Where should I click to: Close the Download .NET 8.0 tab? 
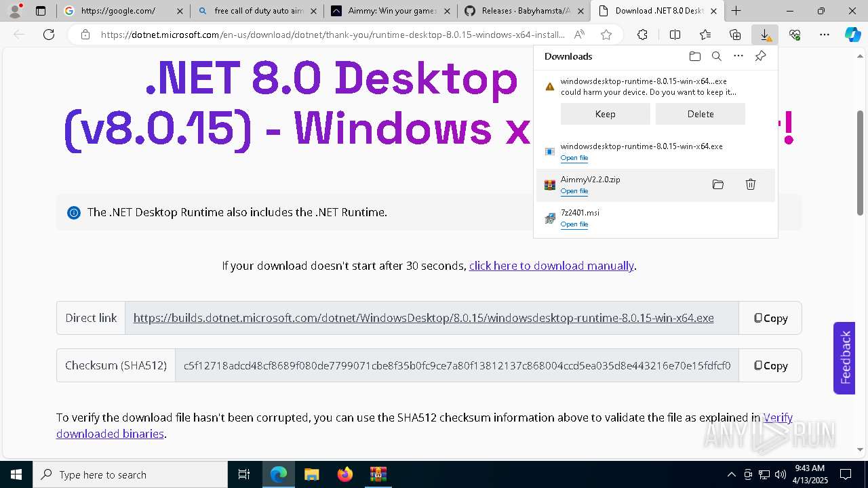713,11
